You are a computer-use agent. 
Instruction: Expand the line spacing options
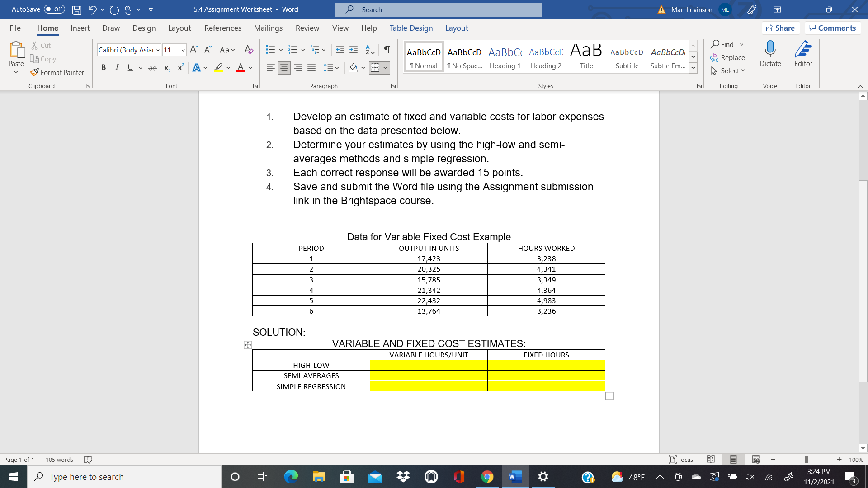[x=337, y=67]
